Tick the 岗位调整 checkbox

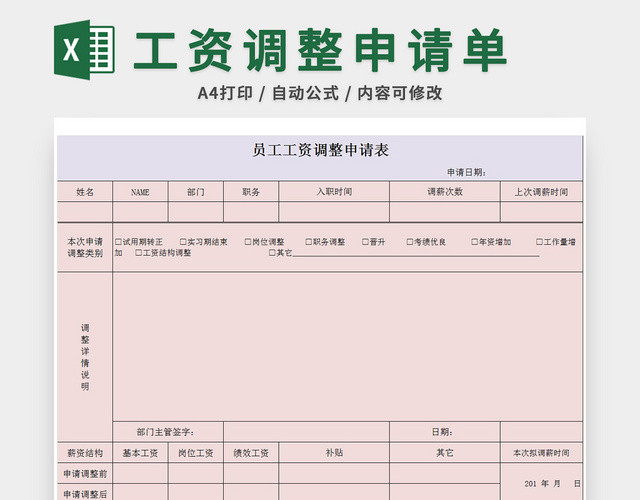click(x=247, y=242)
